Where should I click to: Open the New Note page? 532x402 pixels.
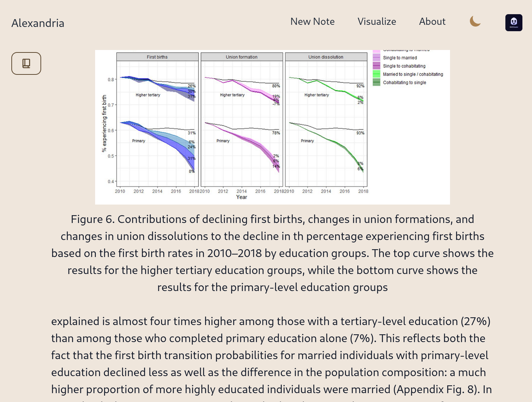pyautogui.click(x=312, y=22)
